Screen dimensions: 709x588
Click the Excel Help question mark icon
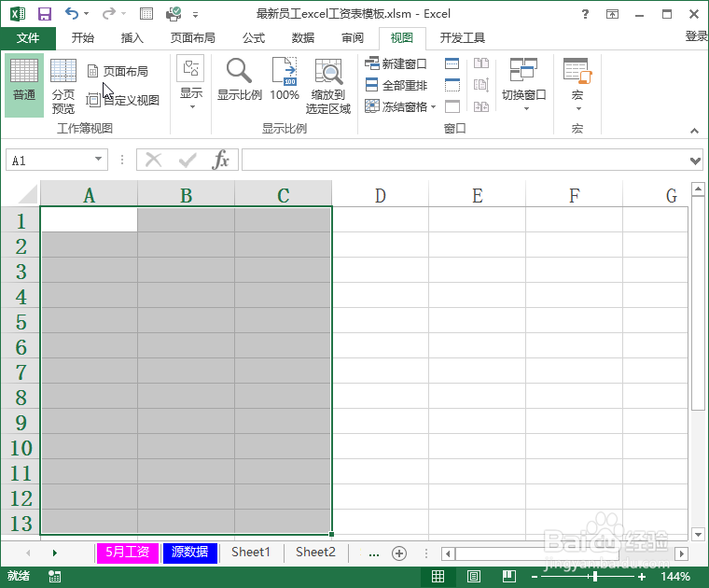585,14
